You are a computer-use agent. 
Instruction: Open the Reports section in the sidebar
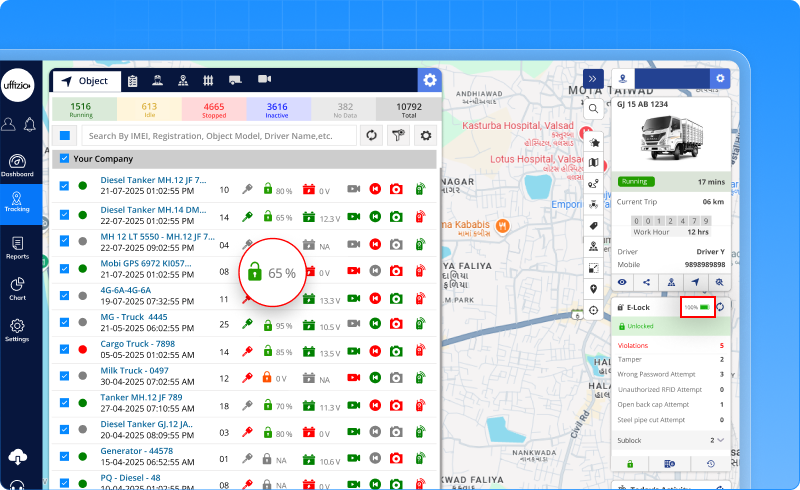coord(17,247)
